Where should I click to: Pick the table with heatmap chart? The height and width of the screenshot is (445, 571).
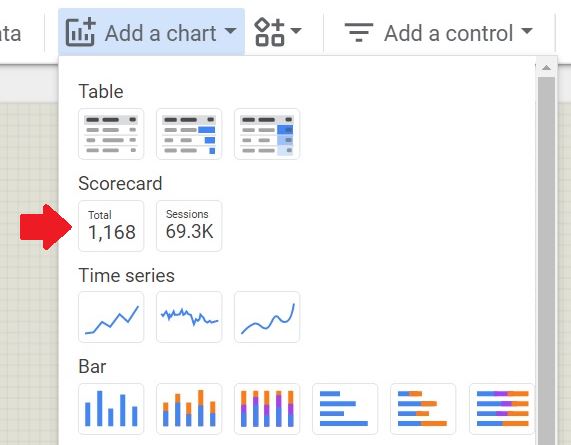(267, 134)
